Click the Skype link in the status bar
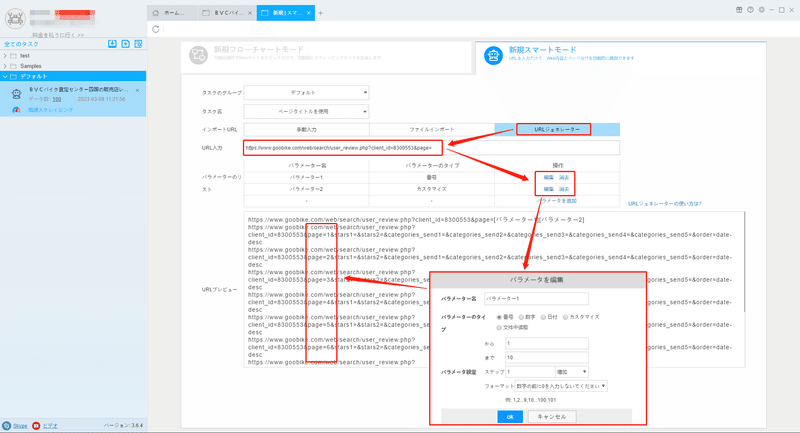Screen dimensions: 800x433 (20, 425)
